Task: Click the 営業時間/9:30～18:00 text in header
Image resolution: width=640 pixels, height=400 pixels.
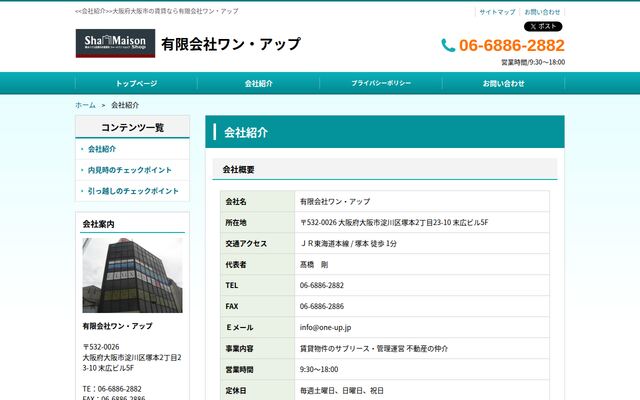Action: (x=533, y=62)
